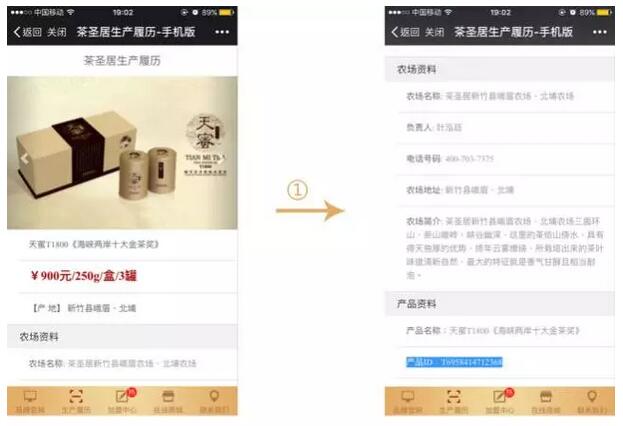This screenshot has width=623, height=426.
Task: Open the three-dot menu in left phone header
Action: [x=222, y=32]
